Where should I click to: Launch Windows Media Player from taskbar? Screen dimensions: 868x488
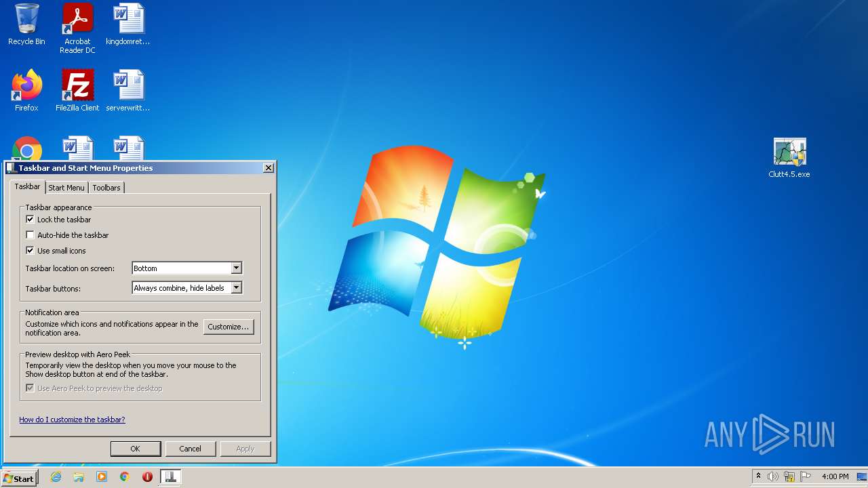(x=102, y=477)
